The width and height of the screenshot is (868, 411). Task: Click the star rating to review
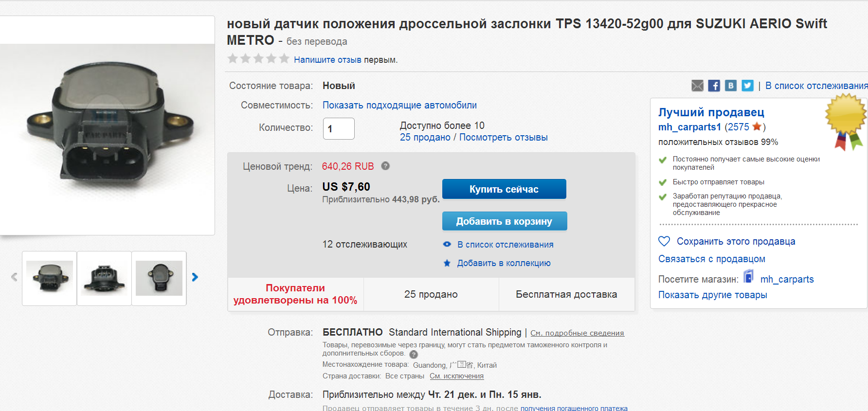tap(258, 59)
